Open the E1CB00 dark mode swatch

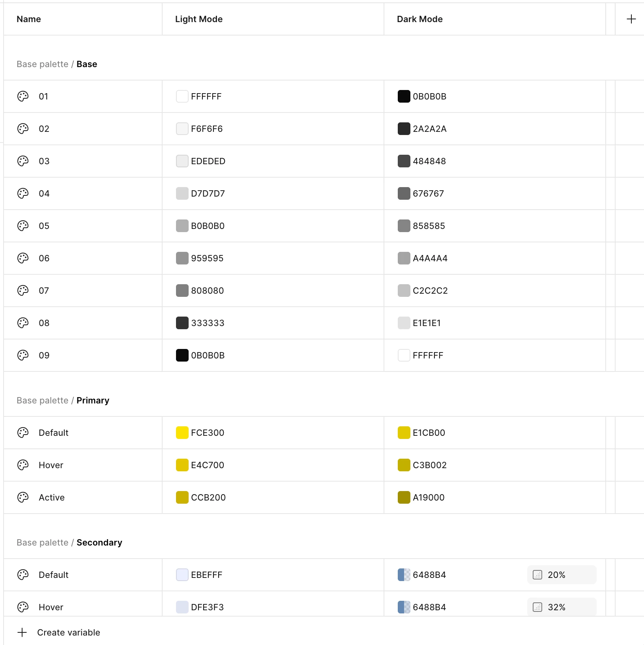pyautogui.click(x=404, y=433)
